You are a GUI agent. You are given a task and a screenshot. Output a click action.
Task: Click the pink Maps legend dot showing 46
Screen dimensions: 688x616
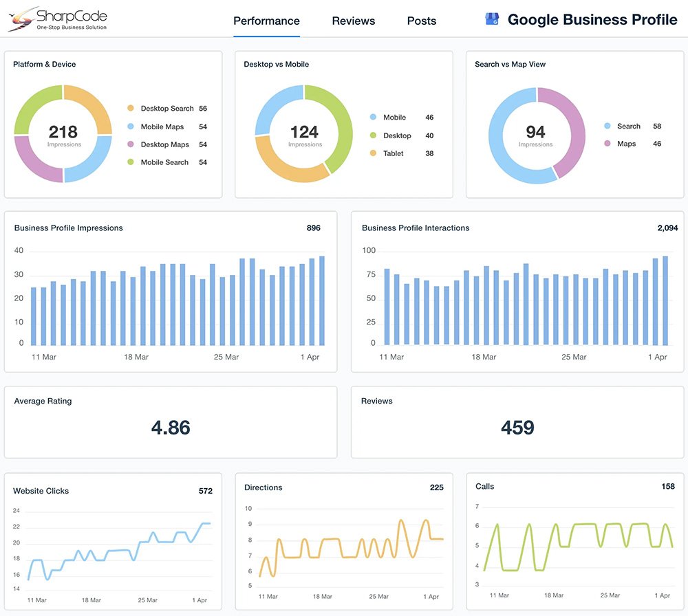point(607,144)
